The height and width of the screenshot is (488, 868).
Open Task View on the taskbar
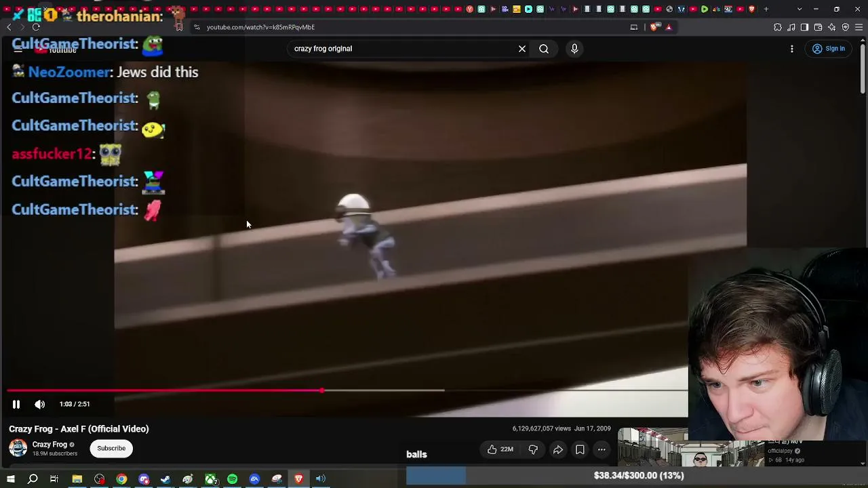click(54, 479)
